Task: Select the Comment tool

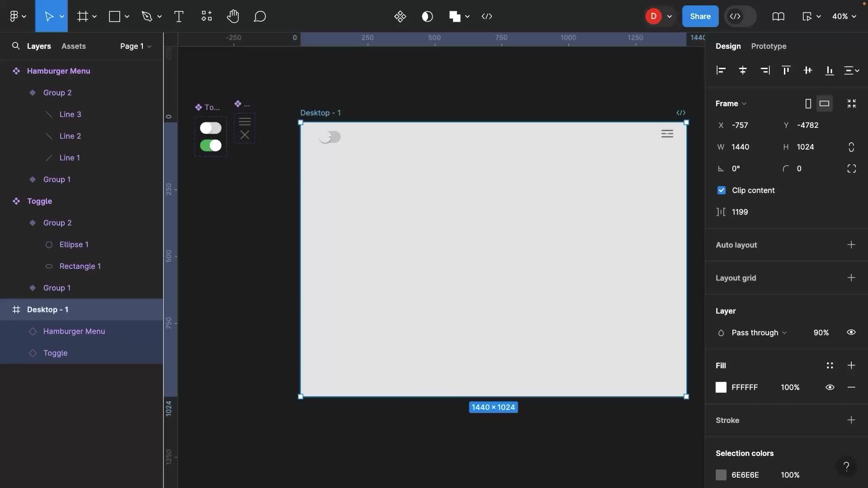Action: coord(259,16)
